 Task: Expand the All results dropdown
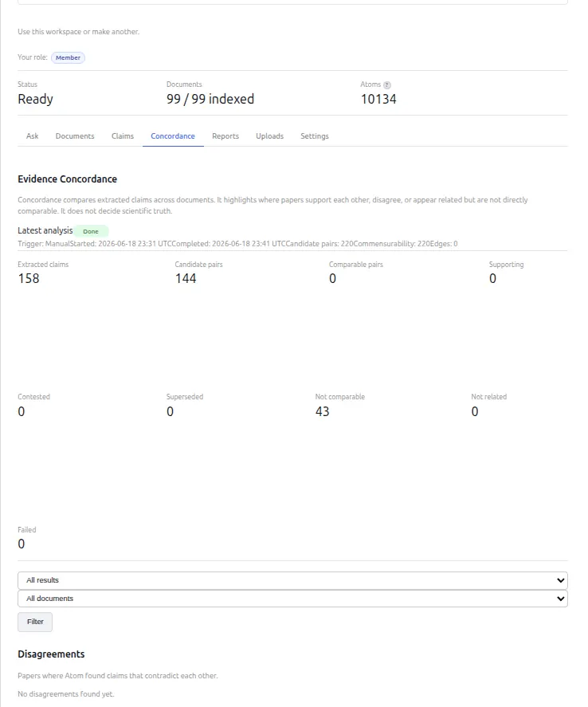point(292,580)
